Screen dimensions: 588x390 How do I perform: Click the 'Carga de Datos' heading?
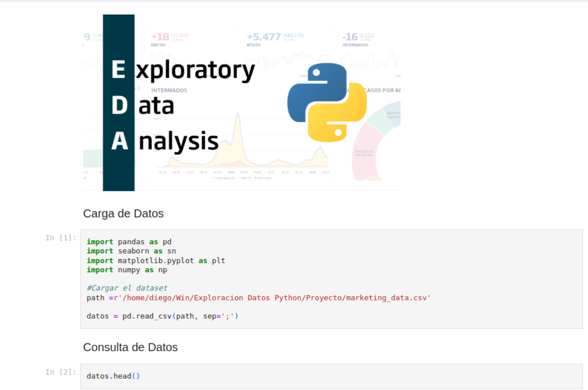[x=123, y=214]
